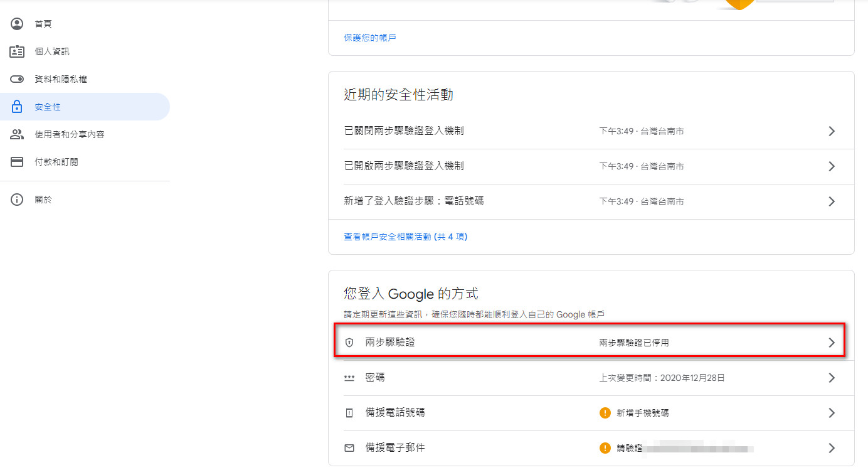The width and height of the screenshot is (868, 470).
Task: Open 兩步驟驗證 row chevron arrow
Action: click(832, 343)
